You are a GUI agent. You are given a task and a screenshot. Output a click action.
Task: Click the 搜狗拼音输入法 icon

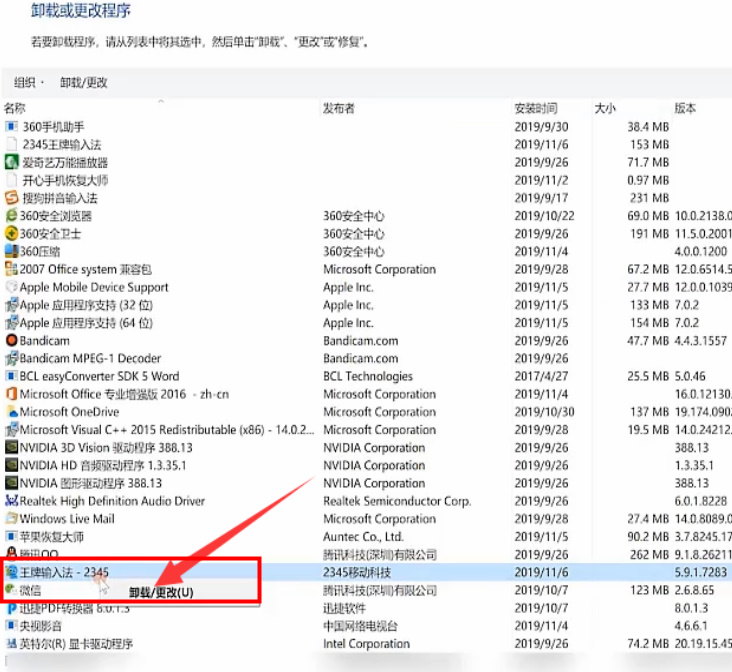[x=12, y=198]
